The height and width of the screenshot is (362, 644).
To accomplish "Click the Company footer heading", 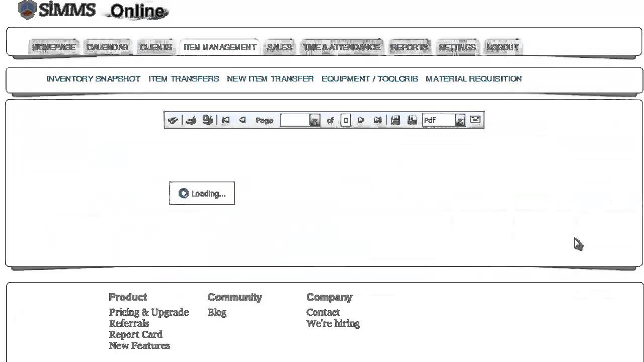I will coord(329,297).
